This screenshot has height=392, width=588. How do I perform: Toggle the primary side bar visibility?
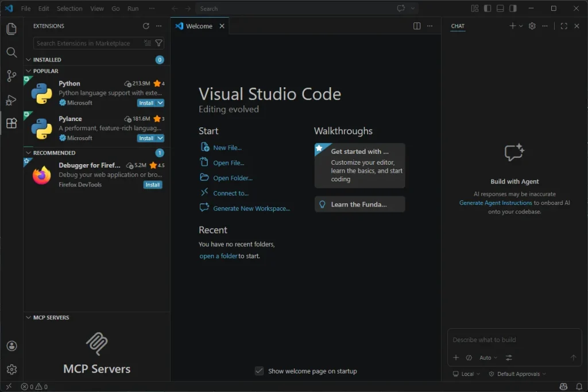(x=488, y=9)
